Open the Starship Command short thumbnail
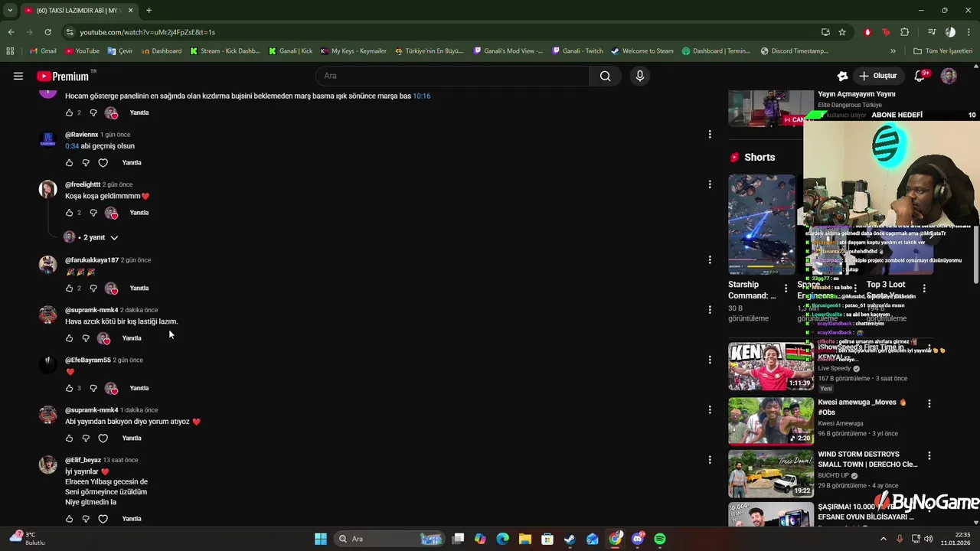Screen dimensions: 980x551 (x=762, y=224)
